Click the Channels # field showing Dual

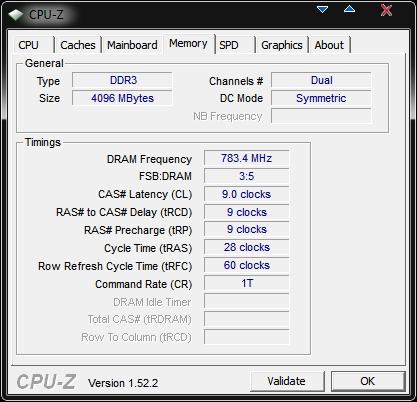point(321,80)
